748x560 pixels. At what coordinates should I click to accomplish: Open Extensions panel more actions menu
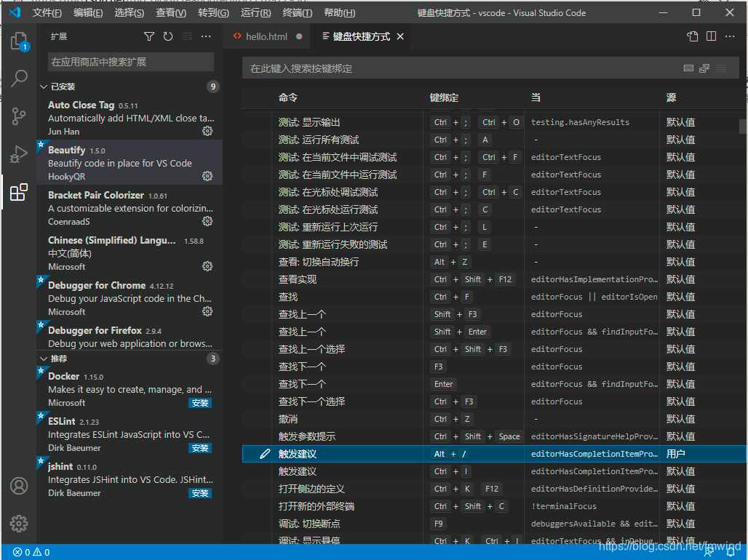(206, 36)
